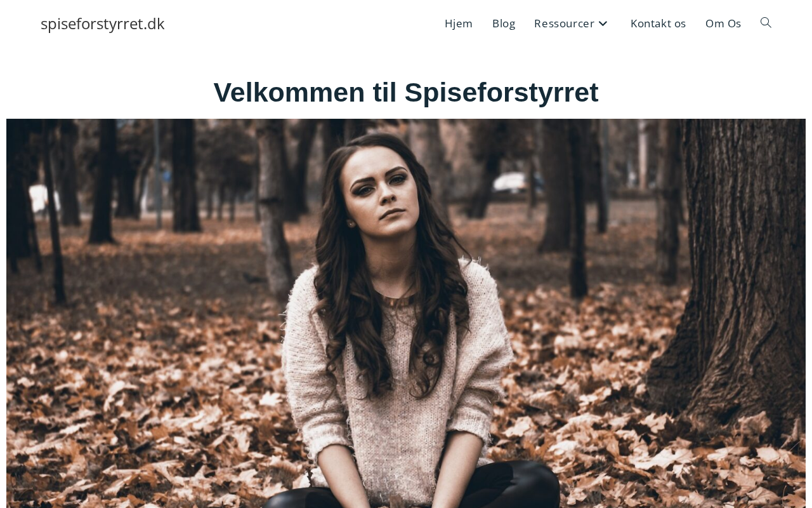Open site search via magnifier icon

pos(766,23)
